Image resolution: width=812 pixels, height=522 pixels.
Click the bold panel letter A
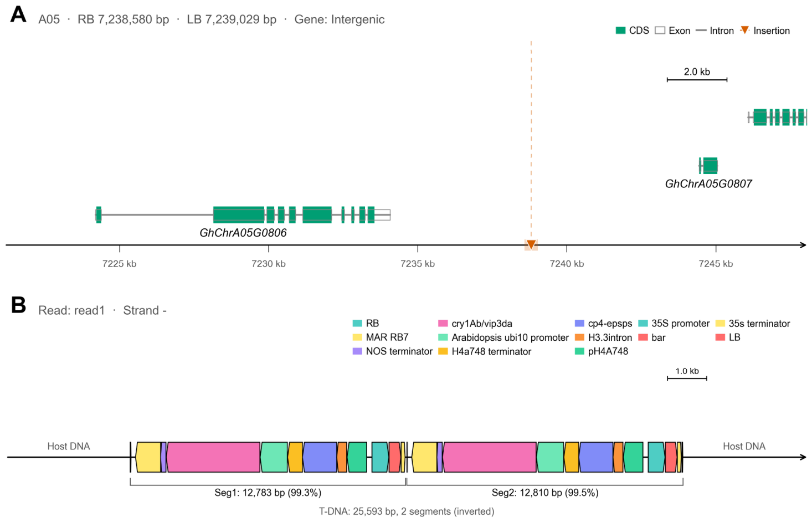click(x=18, y=14)
